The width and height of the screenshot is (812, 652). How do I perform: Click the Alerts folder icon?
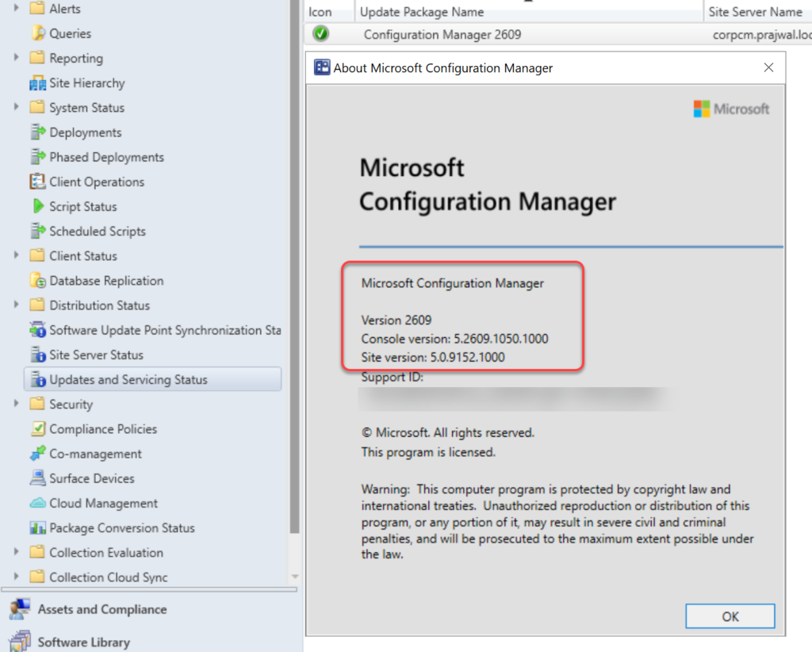coord(36,8)
